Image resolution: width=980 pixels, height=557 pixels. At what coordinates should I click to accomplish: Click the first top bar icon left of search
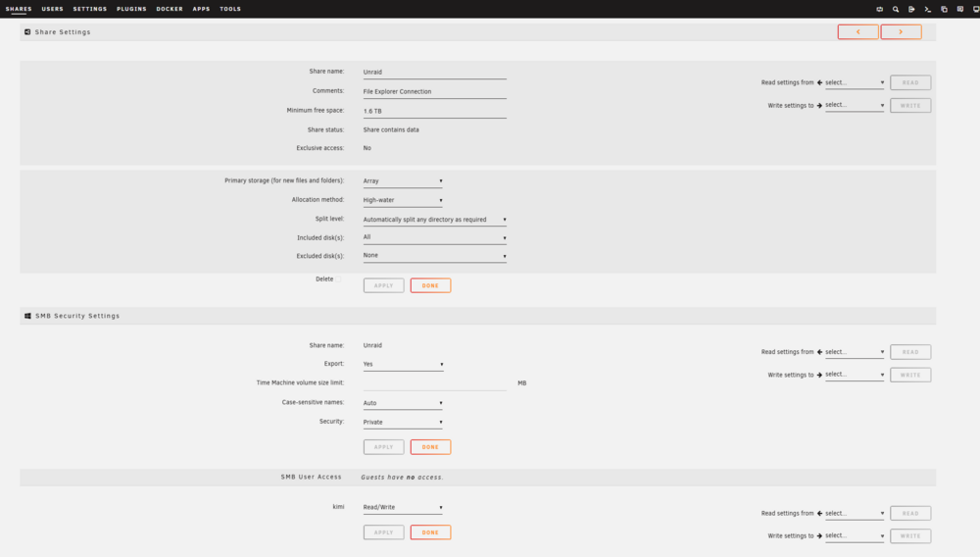[x=879, y=10]
